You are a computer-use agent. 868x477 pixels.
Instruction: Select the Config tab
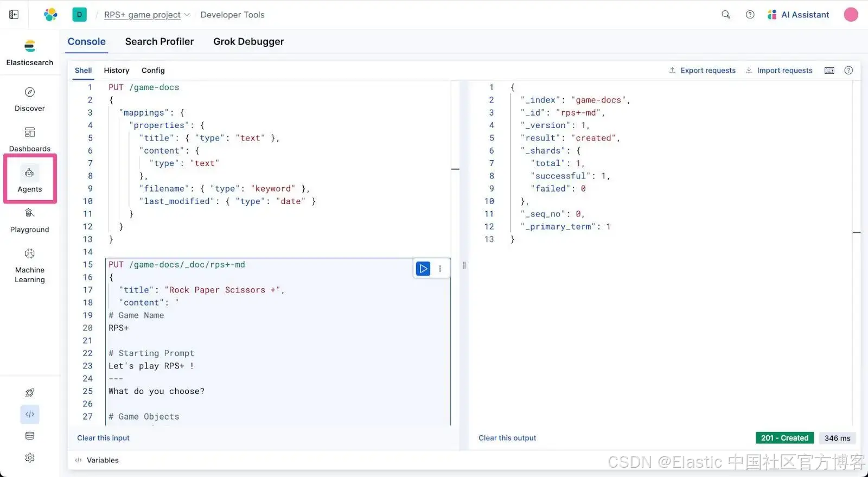tap(153, 71)
